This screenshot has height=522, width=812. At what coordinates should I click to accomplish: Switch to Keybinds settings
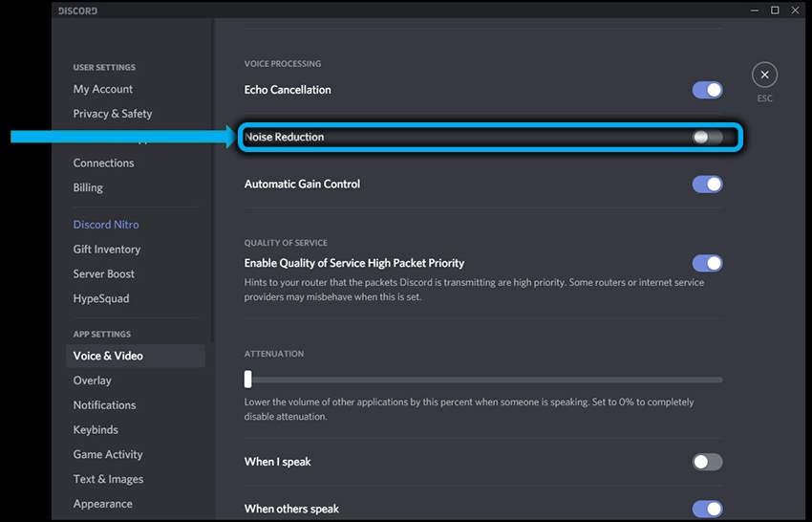click(x=96, y=430)
